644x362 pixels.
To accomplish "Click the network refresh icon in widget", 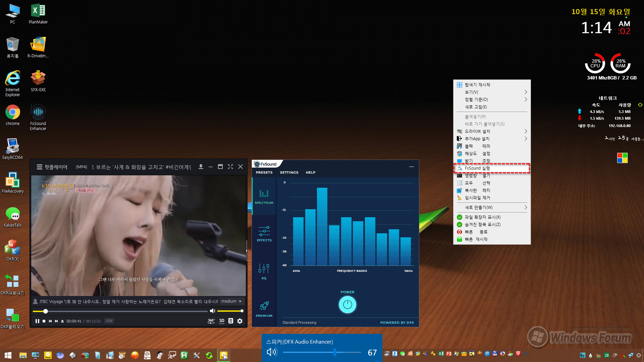I will [640, 105].
